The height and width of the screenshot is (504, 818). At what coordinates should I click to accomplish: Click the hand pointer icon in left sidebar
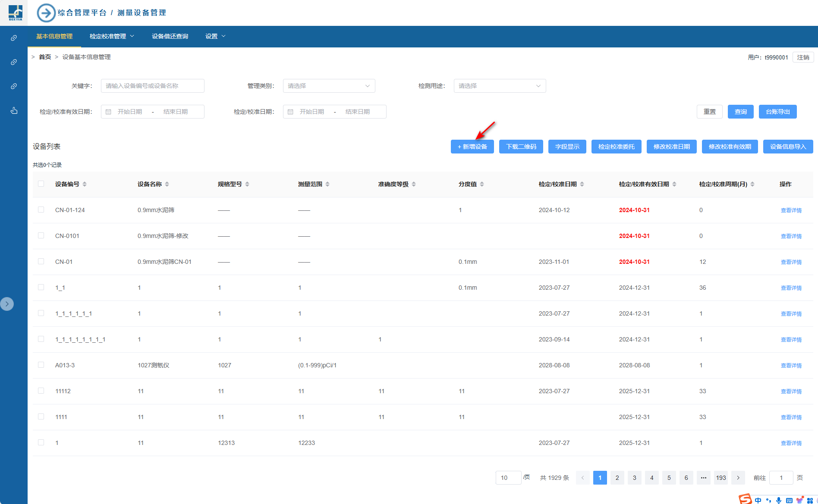click(14, 110)
